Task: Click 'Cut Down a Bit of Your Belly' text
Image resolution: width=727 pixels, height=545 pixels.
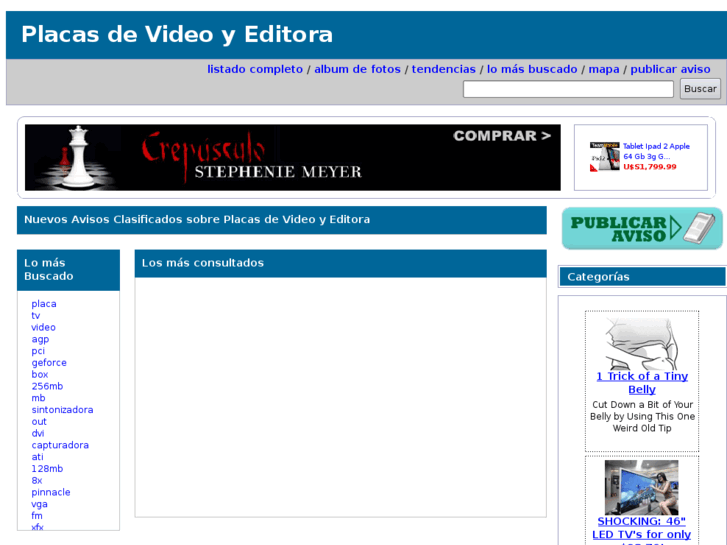Action: click(642, 417)
